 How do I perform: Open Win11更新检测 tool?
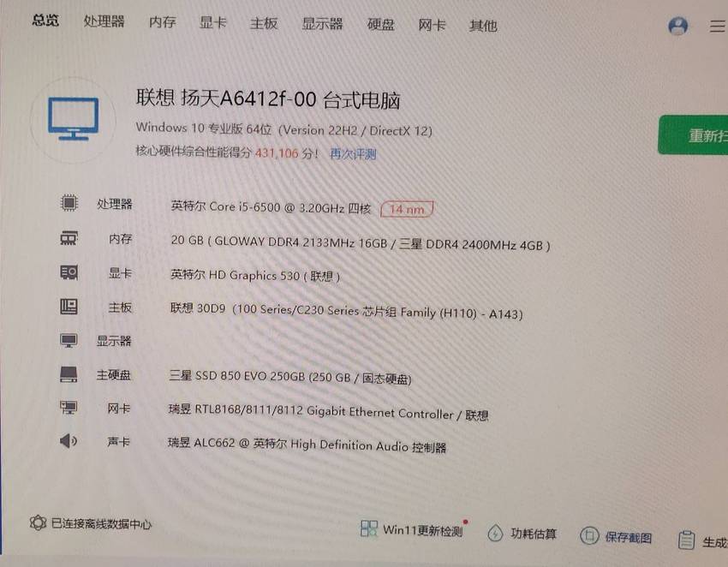coord(412,529)
